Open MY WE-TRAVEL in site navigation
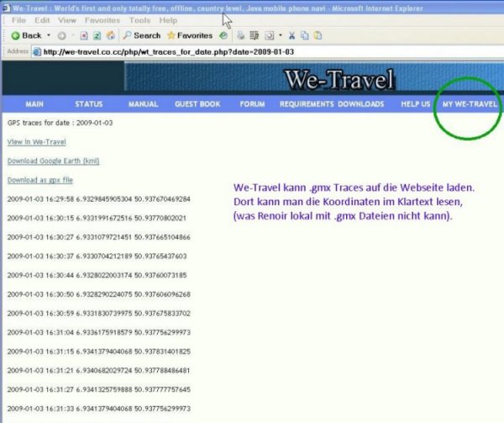504x423 pixels. tap(470, 104)
